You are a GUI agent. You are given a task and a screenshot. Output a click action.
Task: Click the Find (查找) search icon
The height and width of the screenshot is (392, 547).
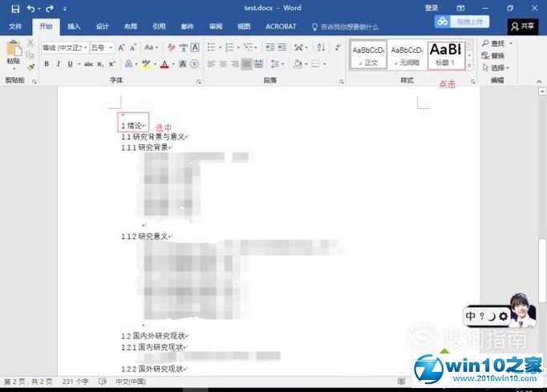click(486, 43)
